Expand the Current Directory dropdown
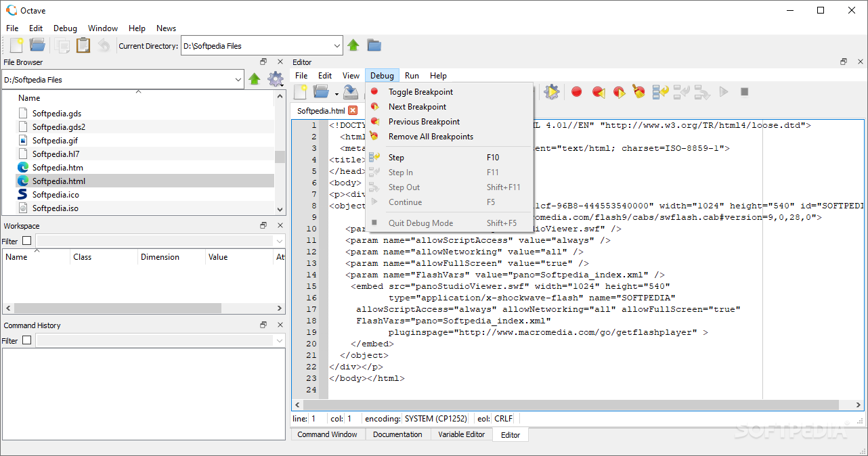The image size is (868, 456). click(x=337, y=46)
